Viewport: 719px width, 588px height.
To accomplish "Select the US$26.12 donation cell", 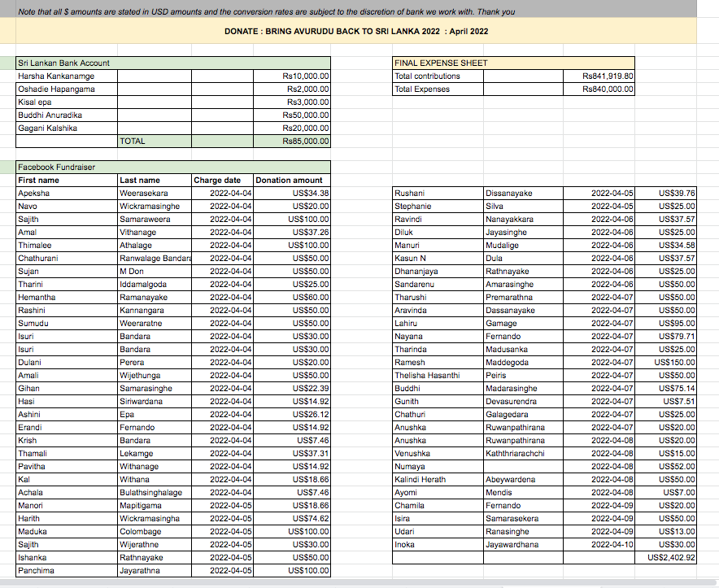I will (x=292, y=414).
